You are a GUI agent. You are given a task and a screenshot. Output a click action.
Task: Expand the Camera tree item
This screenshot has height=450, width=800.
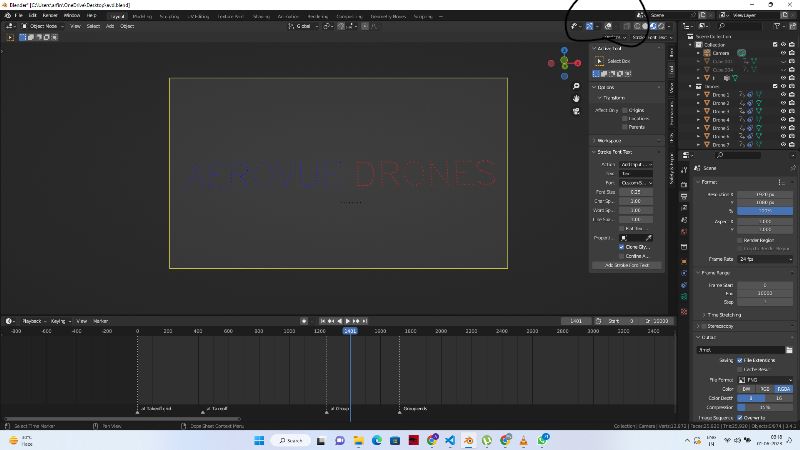698,53
